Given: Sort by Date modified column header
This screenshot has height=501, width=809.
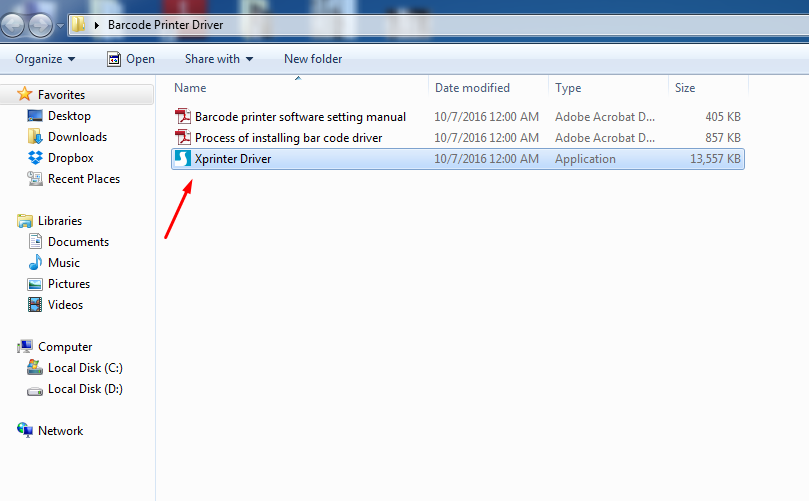Looking at the screenshot, I should pyautogui.click(x=472, y=88).
